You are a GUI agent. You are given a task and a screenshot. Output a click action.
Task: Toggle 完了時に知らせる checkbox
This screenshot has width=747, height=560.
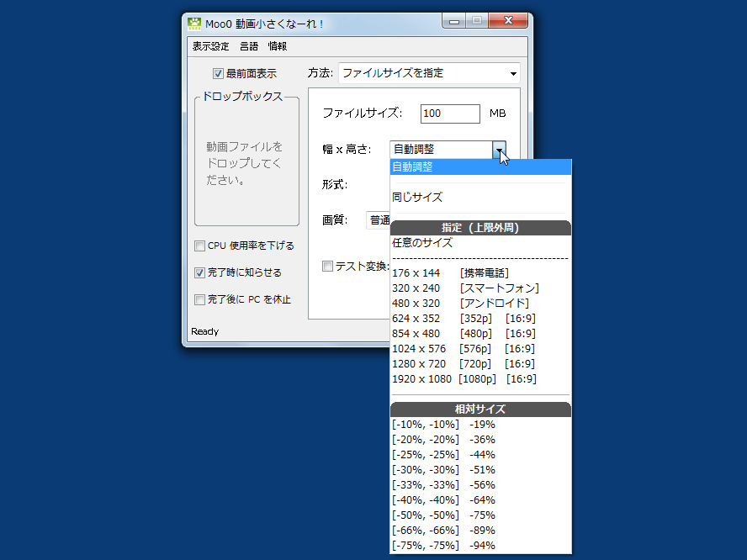click(199, 273)
